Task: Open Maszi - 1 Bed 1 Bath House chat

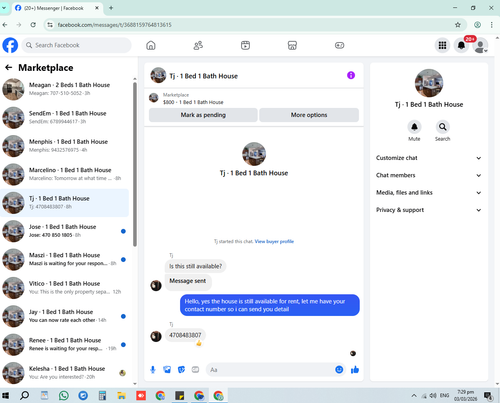Action: tap(65, 259)
